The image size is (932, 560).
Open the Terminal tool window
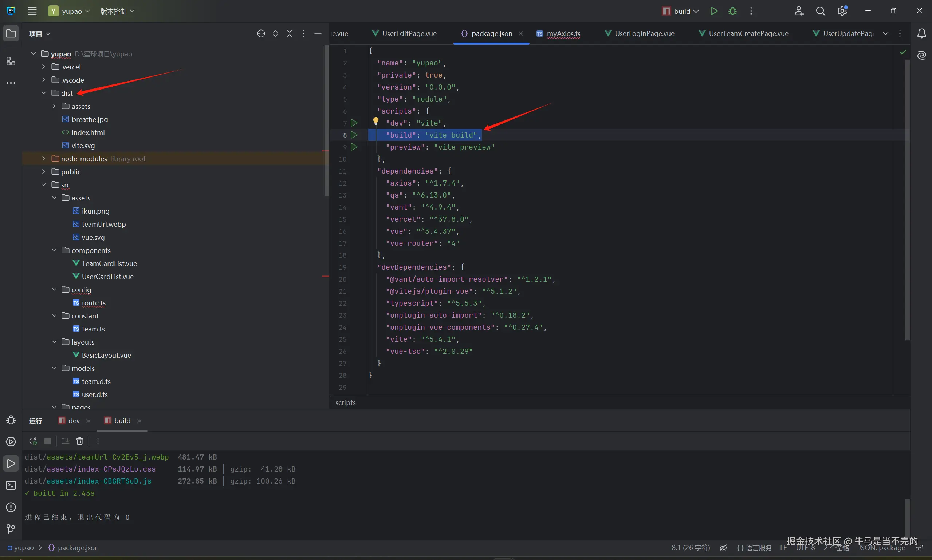point(11,485)
